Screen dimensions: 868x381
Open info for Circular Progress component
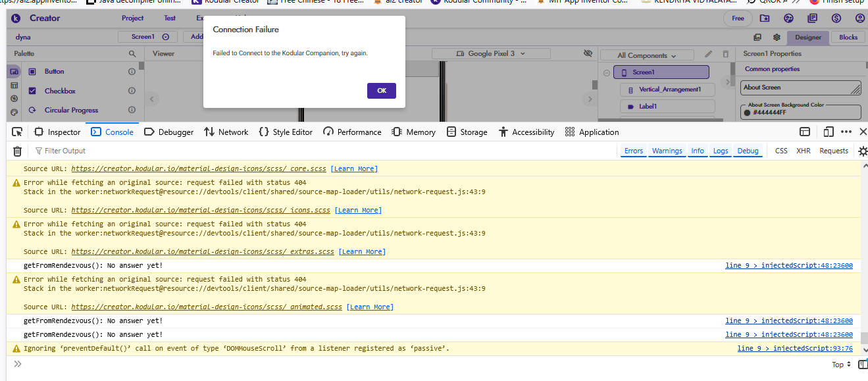[132, 110]
